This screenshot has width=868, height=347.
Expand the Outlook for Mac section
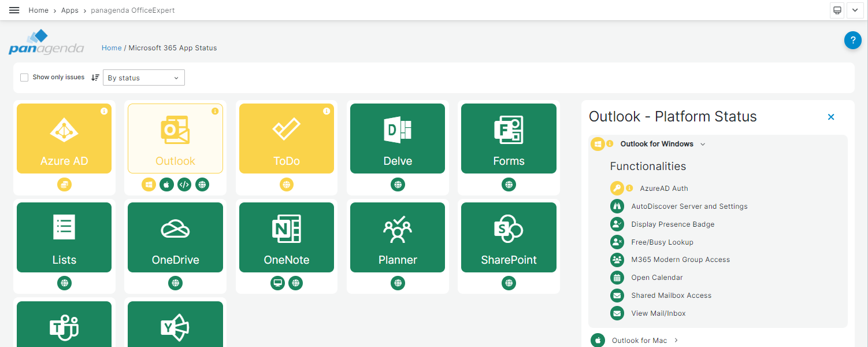(x=676, y=341)
